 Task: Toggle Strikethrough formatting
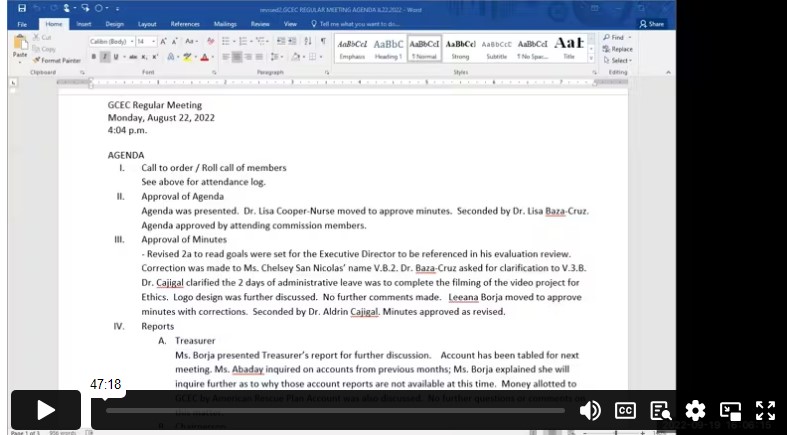[133, 57]
